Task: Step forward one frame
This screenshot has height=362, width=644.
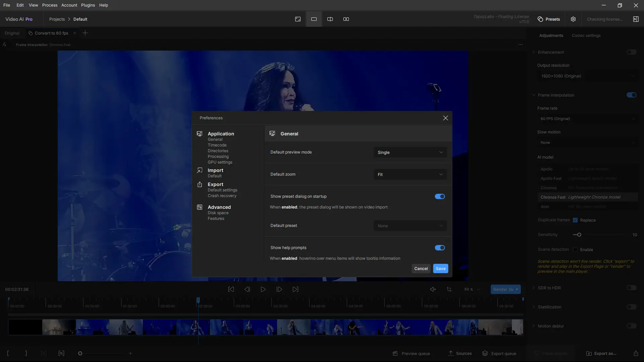Action: point(279,289)
